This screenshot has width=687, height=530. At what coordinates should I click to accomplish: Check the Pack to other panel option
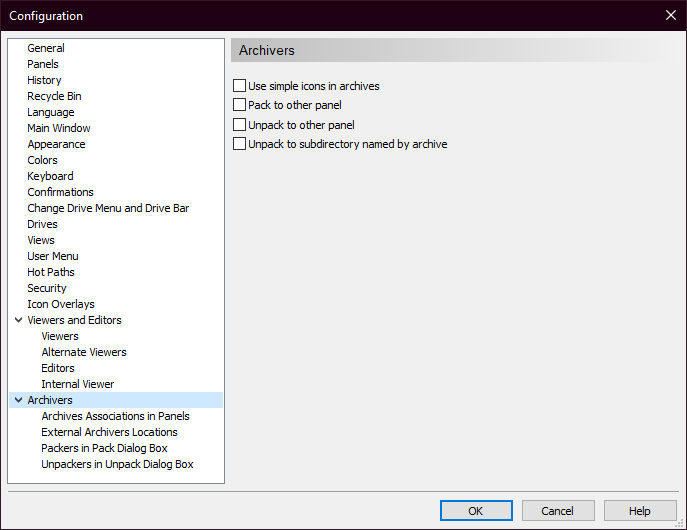239,105
